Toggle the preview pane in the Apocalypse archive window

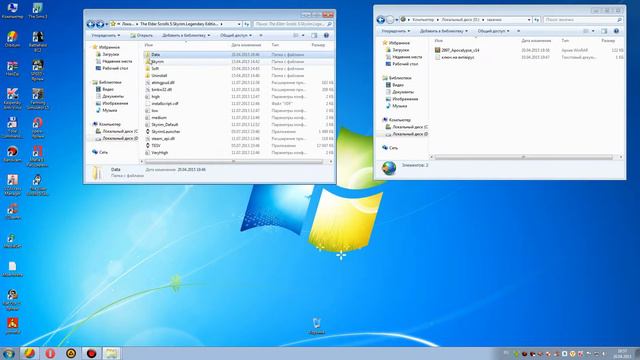point(604,31)
